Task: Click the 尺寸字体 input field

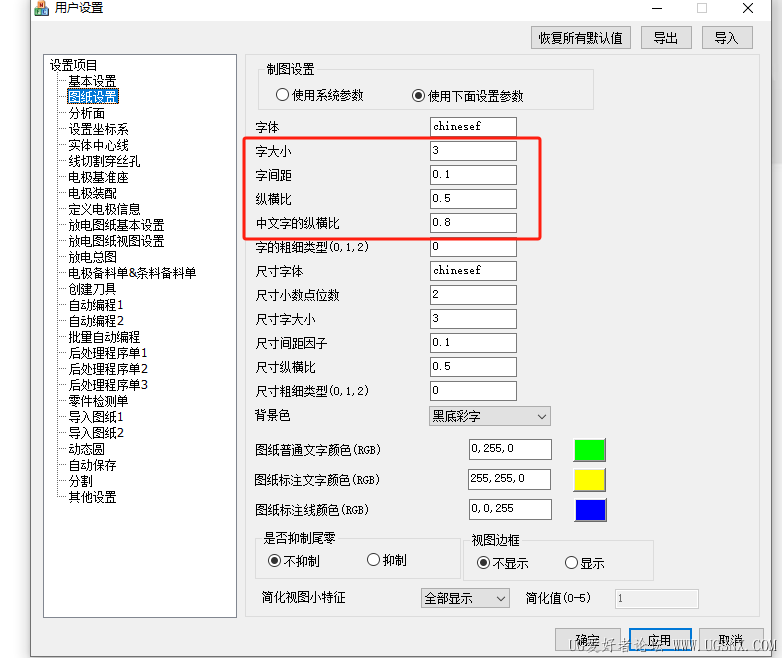Action: point(473,270)
